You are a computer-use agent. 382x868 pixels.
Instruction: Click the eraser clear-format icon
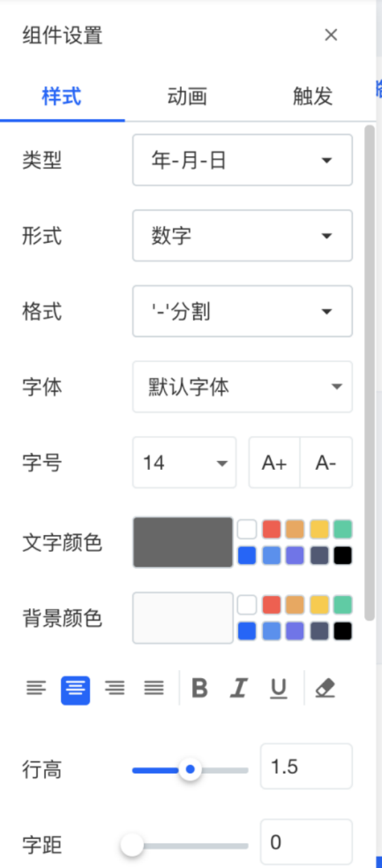click(x=326, y=689)
